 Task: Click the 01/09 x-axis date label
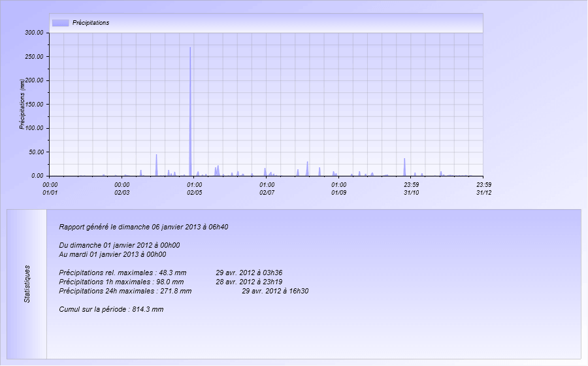338,193
